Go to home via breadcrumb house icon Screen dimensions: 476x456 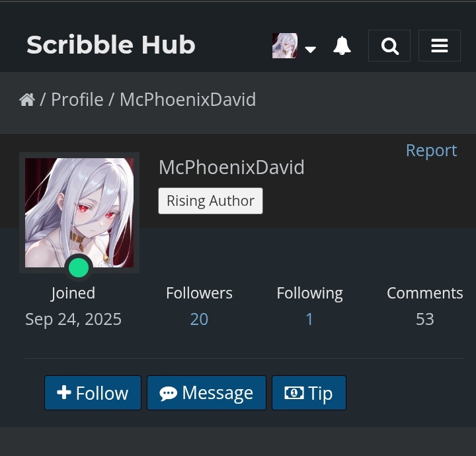coord(27,99)
